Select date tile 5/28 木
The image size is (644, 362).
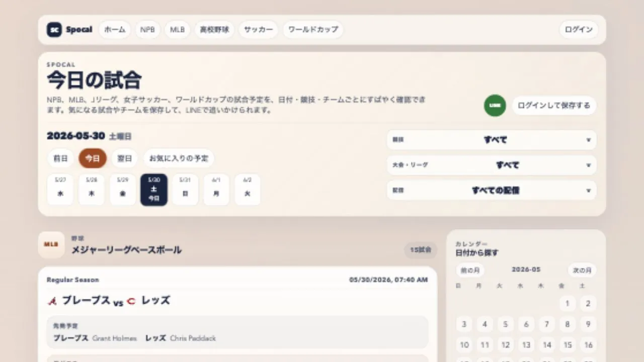click(x=92, y=190)
